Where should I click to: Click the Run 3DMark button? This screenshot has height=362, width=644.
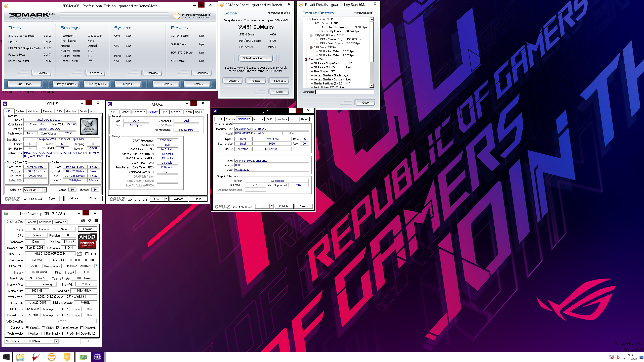point(25,84)
